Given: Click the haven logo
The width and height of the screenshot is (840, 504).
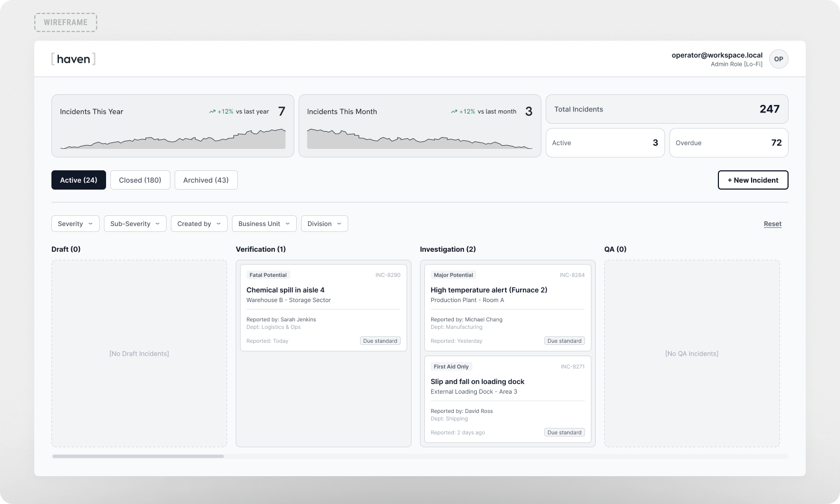Looking at the screenshot, I should [x=73, y=59].
